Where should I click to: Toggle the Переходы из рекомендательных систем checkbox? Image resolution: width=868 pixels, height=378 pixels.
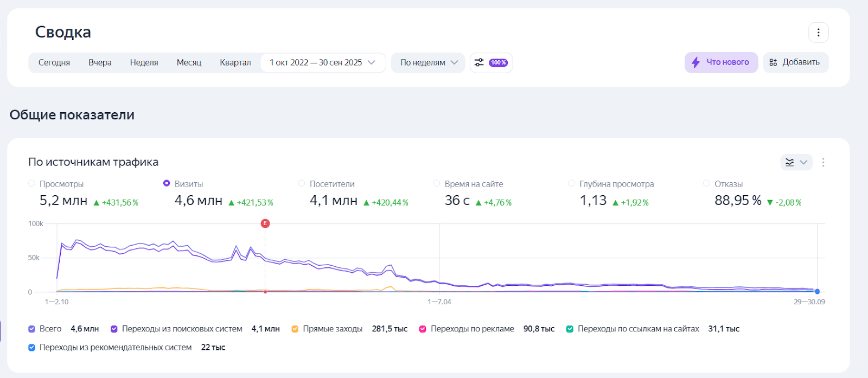point(31,347)
